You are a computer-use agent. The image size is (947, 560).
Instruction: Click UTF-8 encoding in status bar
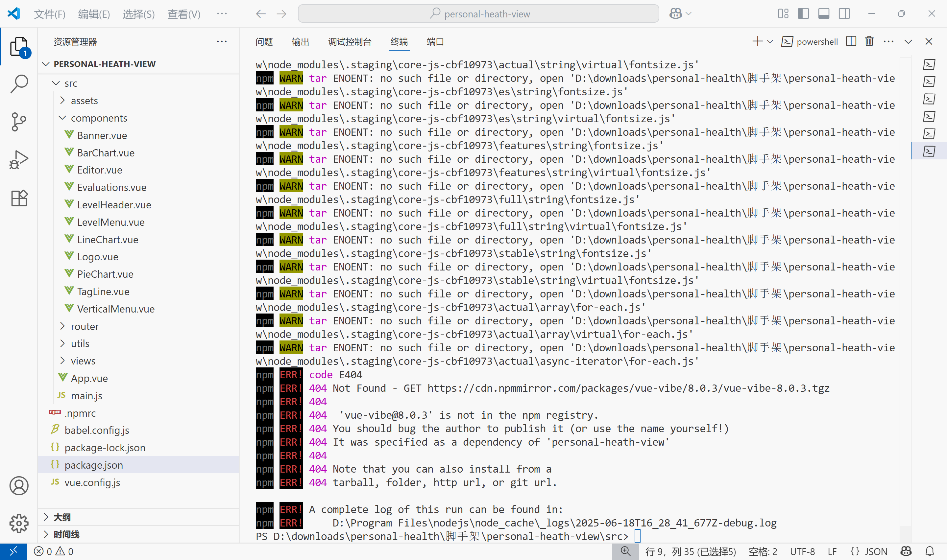[802, 551]
